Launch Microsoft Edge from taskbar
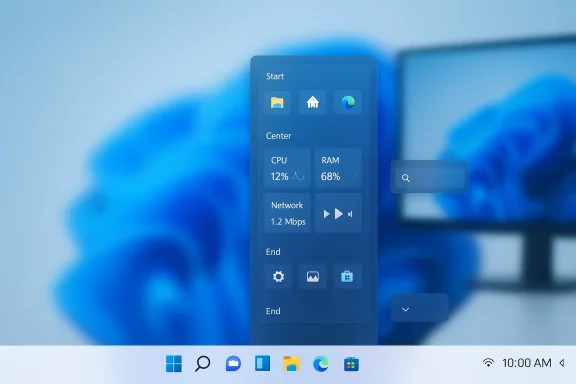 tap(321, 364)
